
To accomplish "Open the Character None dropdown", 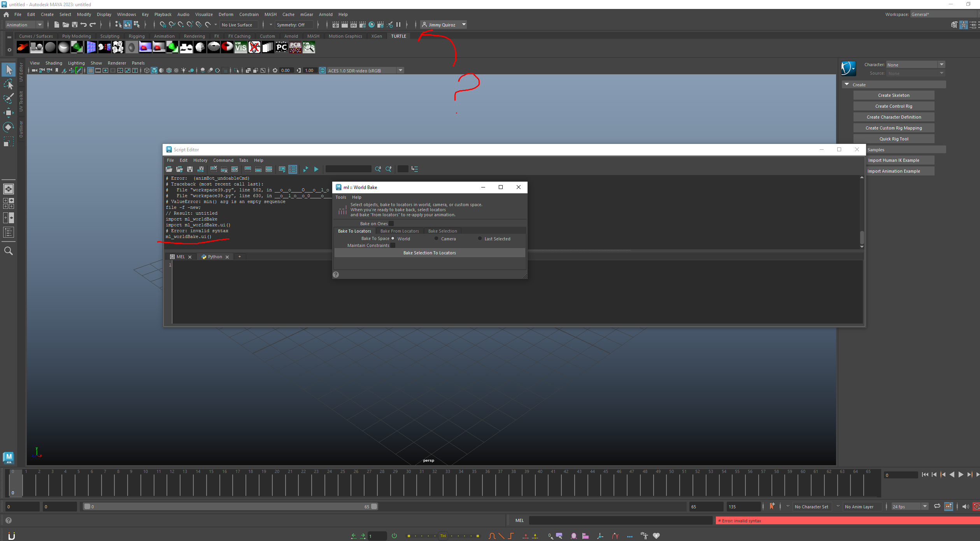I will coord(915,65).
